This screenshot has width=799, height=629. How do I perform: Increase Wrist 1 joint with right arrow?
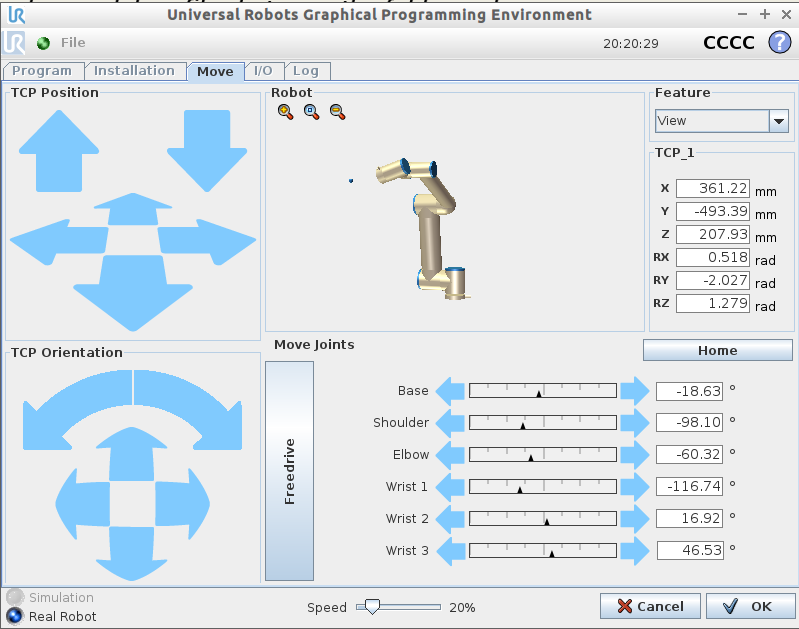click(x=635, y=487)
